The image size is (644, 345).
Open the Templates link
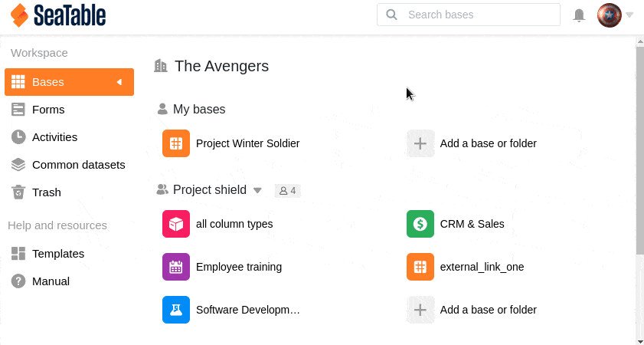[57, 254]
